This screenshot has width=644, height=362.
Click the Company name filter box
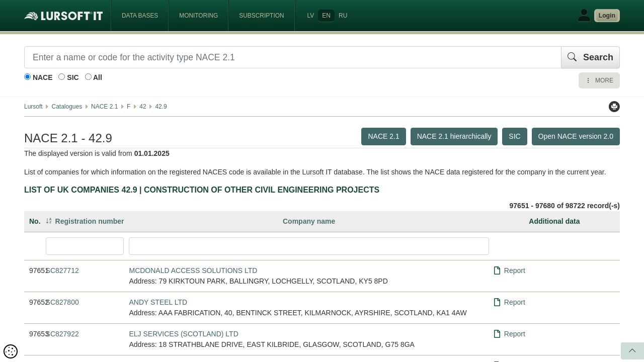click(x=309, y=246)
